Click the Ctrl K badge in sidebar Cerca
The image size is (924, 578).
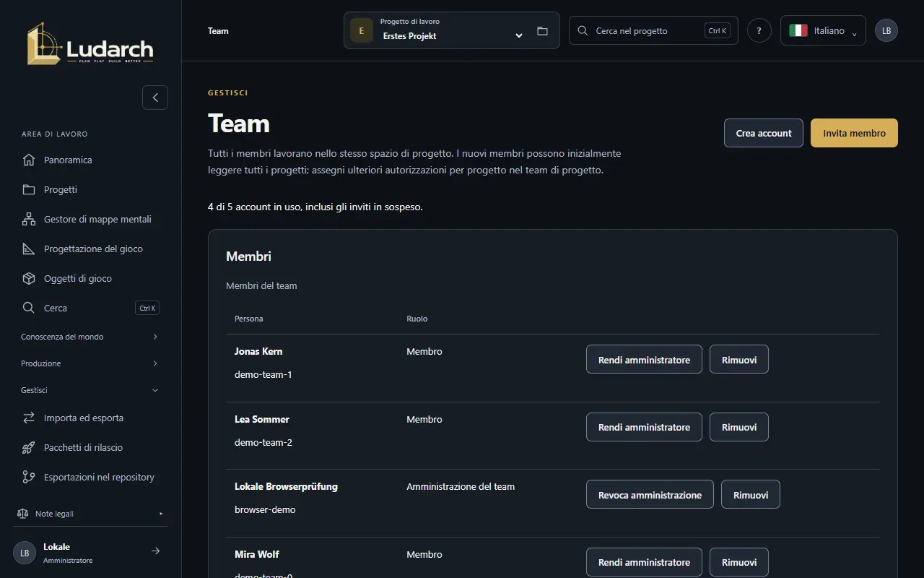pos(147,308)
